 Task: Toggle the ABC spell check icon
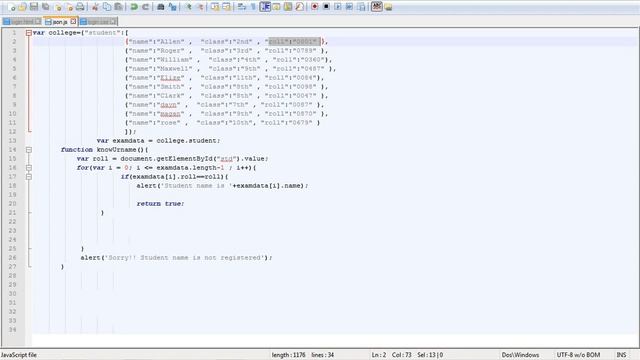click(377, 7)
